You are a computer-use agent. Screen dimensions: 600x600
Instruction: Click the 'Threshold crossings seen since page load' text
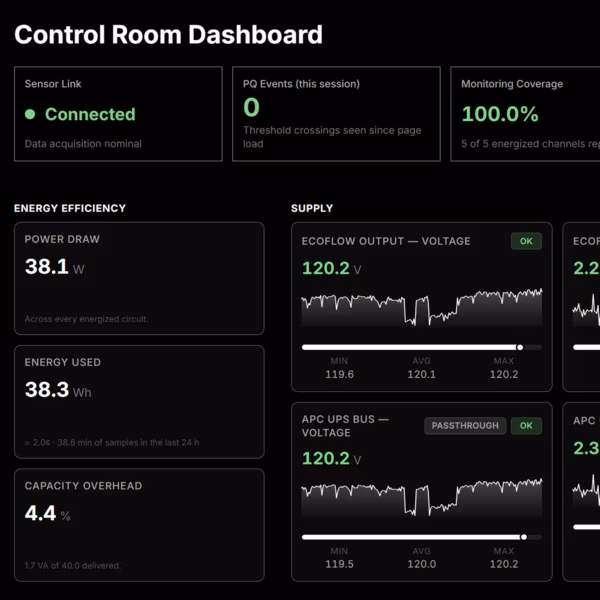coord(332,137)
